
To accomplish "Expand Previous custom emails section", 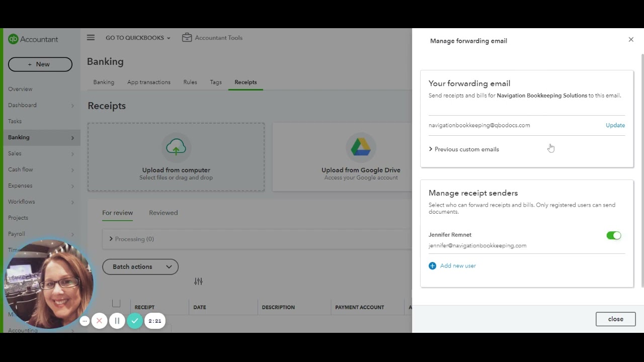I will (464, 149).
